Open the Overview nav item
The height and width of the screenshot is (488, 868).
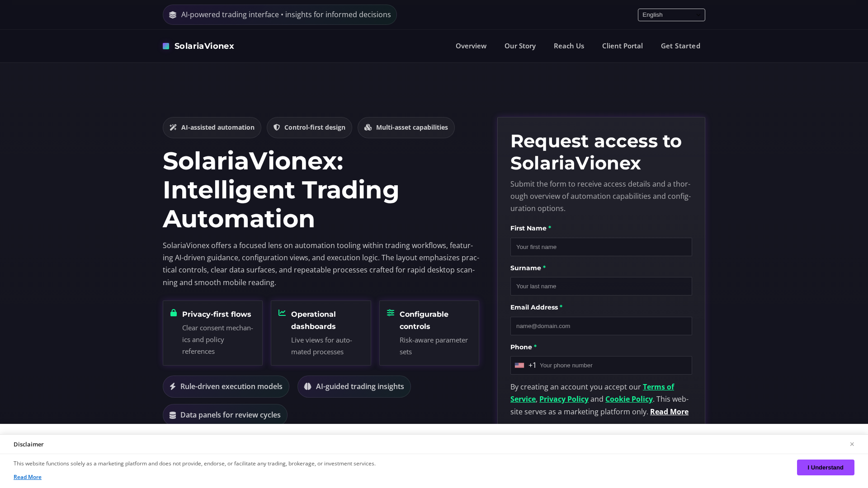coord(471,46)
